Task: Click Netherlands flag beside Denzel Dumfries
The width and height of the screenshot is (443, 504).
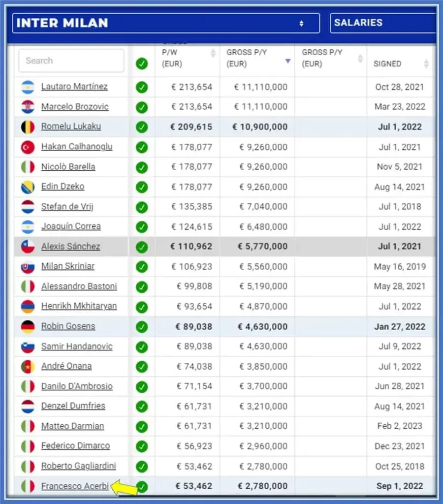Action: point(28,407)
